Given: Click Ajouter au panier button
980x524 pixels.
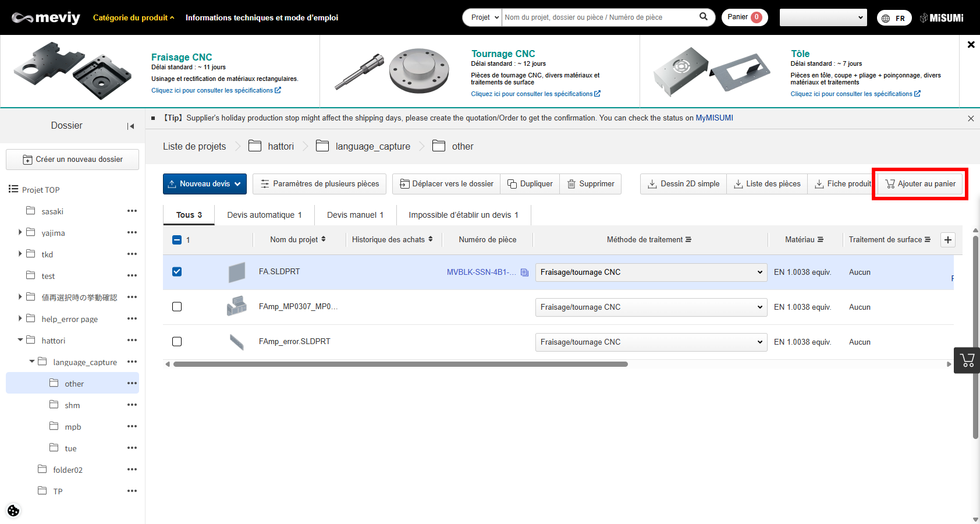Looking at the screenshot, I should coord(920,184).
